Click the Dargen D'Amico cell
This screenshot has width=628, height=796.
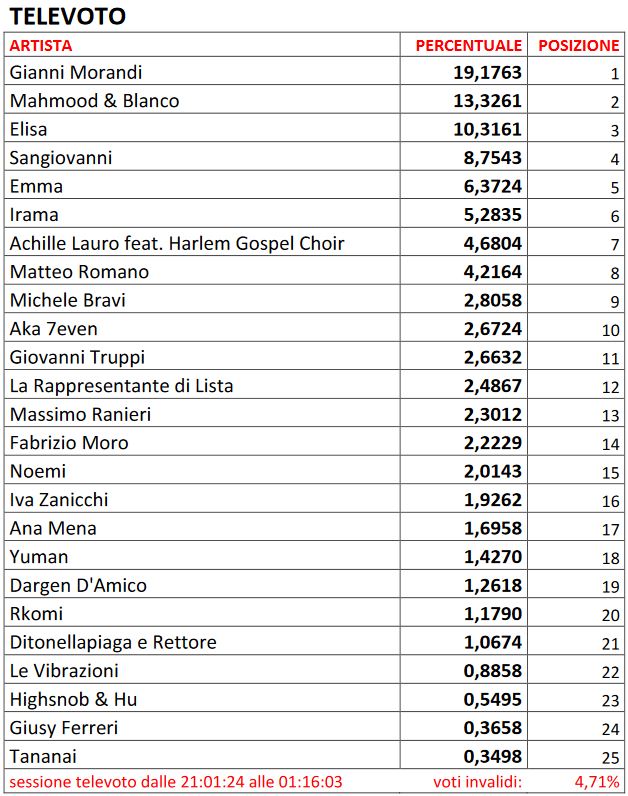click(78, 585)
